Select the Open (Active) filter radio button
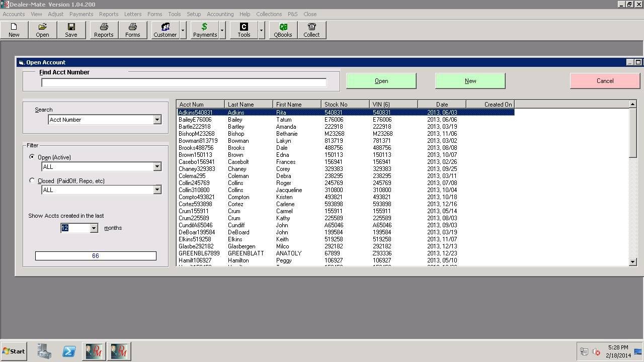644x362 pixels. click(x=32, y=157)
